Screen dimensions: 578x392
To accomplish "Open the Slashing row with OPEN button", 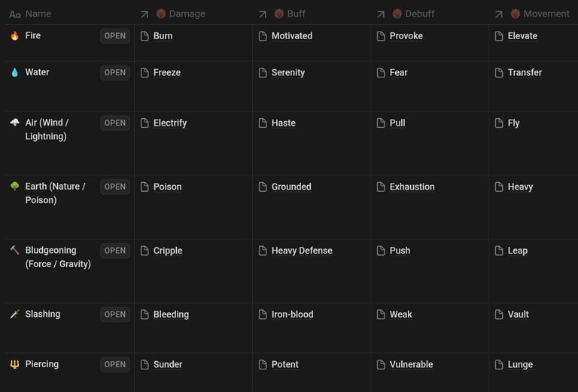I will tap(115, 315).
